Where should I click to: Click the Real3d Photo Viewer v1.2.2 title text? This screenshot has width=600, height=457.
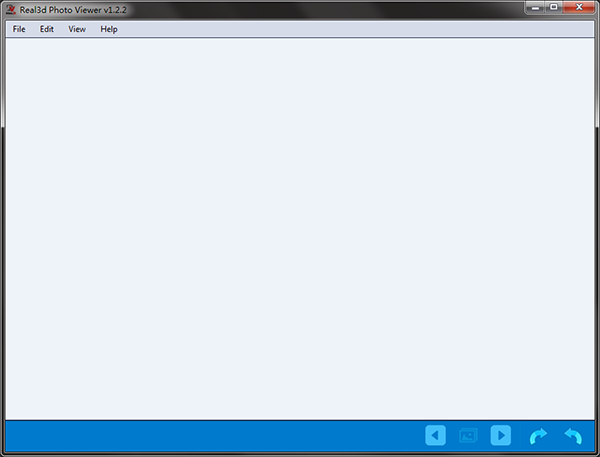(73, 10)
